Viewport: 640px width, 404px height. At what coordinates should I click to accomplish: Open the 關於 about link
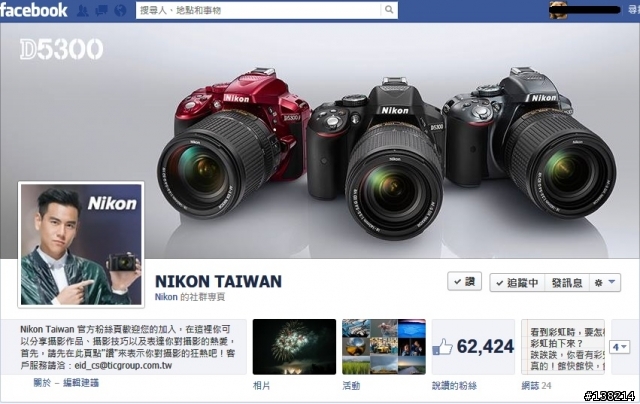(42, 383)
